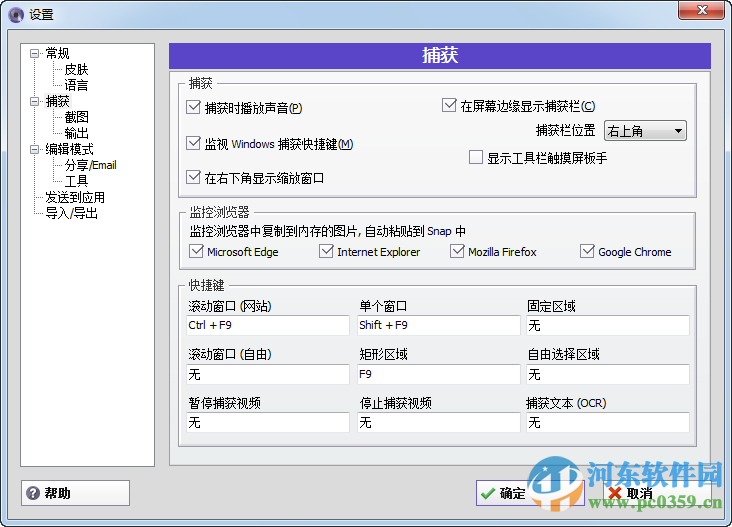Select 编辑模式 in the settings tree
Viewport: 732px width, 527px height.
pyautogui.click(x=69, y=149)
